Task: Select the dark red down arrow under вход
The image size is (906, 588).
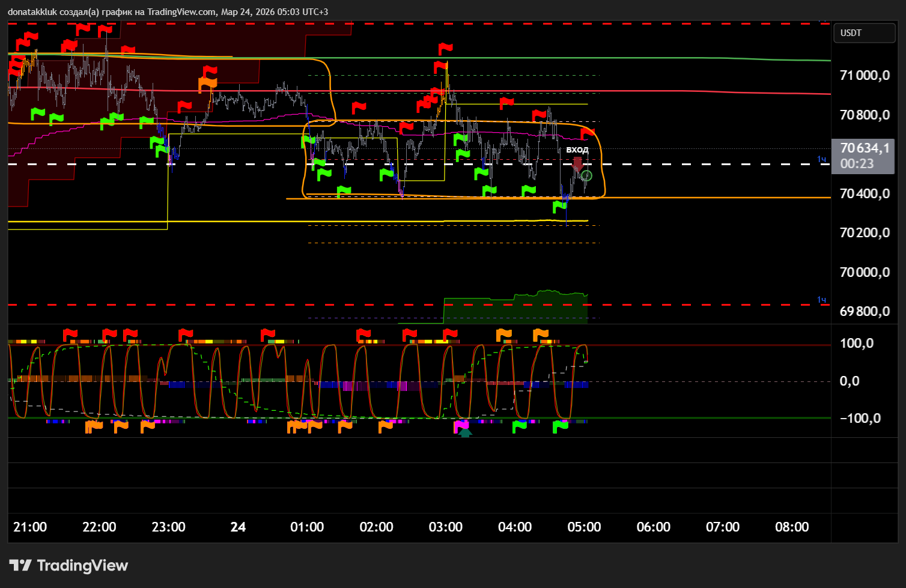Action: [577, 164]
